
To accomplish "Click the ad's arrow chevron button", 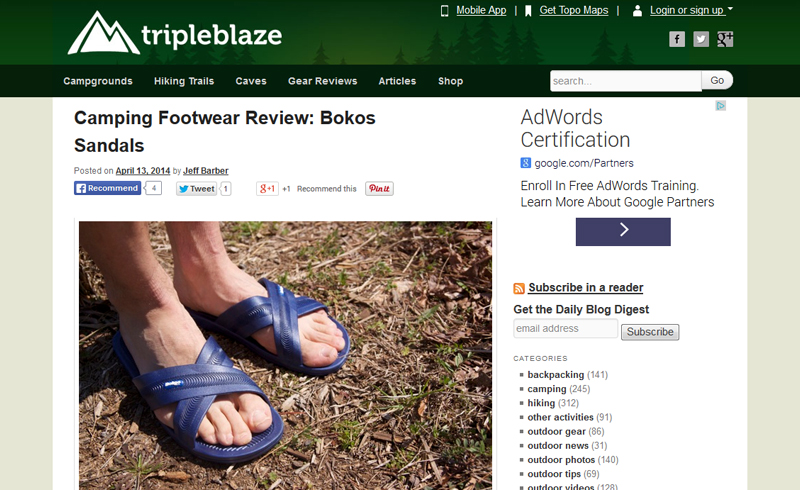I will click(623, 232).
